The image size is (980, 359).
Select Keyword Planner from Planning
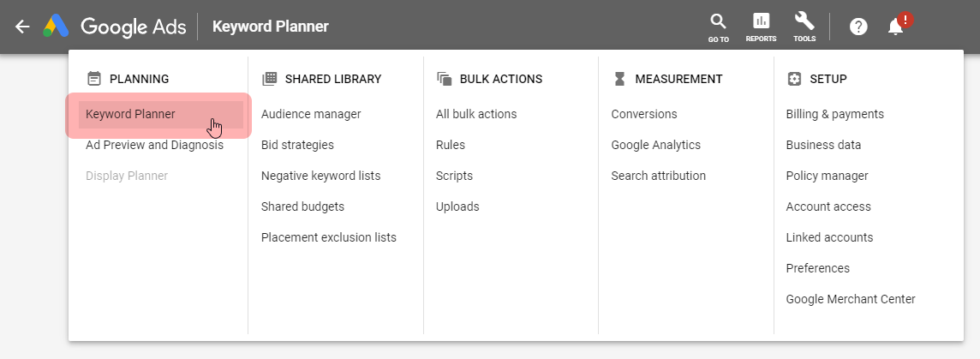[x=130, y=114]
